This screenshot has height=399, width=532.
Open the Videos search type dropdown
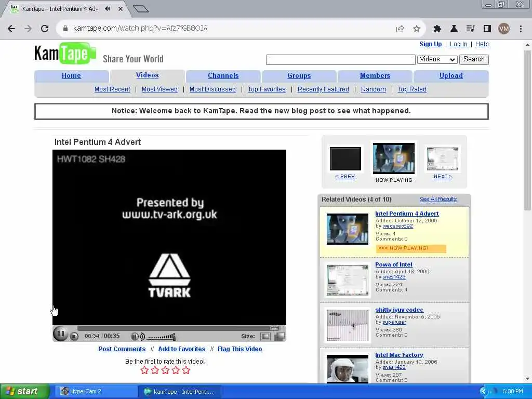(437, 59)
